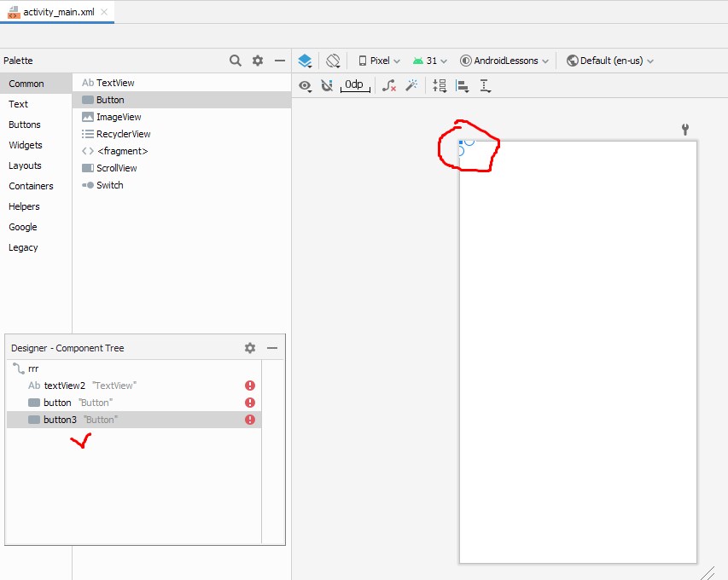The image size is (728, 580).
Task: Infer constraints with magic wand
Action: tap(411, 85)
